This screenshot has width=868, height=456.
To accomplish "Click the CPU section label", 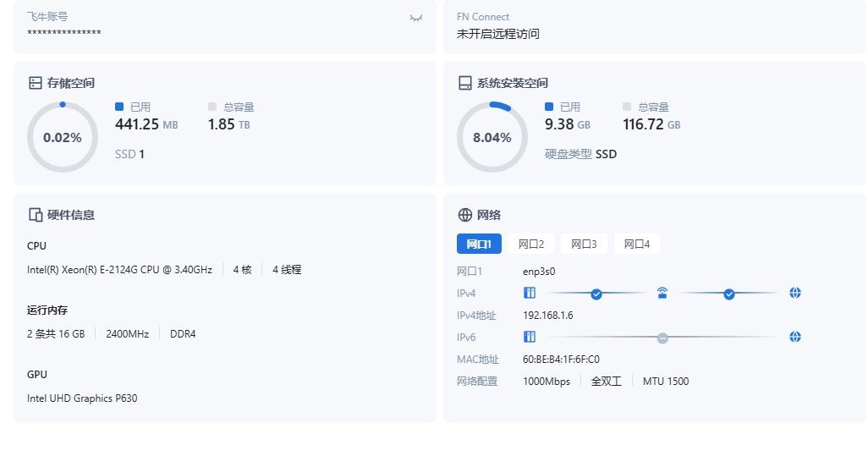I will 36,245.
